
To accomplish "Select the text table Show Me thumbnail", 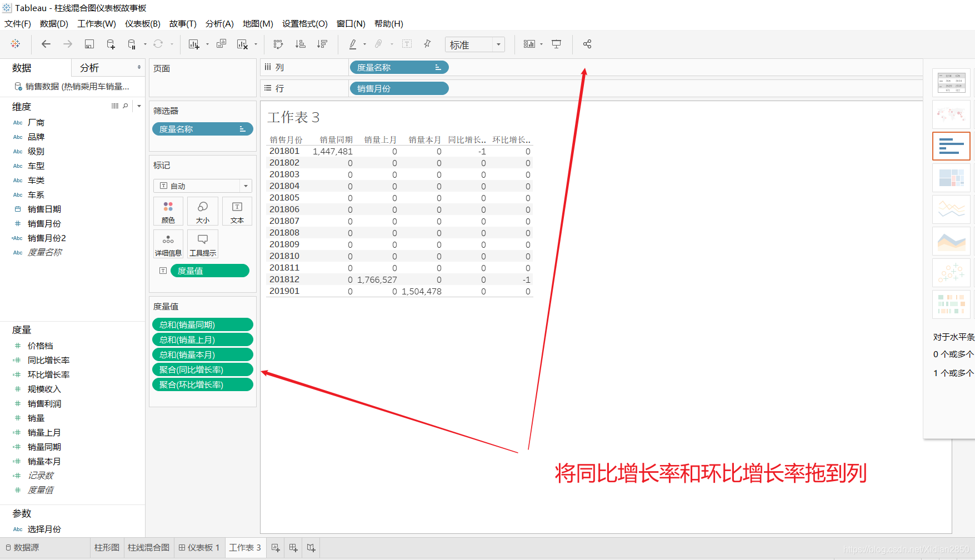I will tap(951, 83).
